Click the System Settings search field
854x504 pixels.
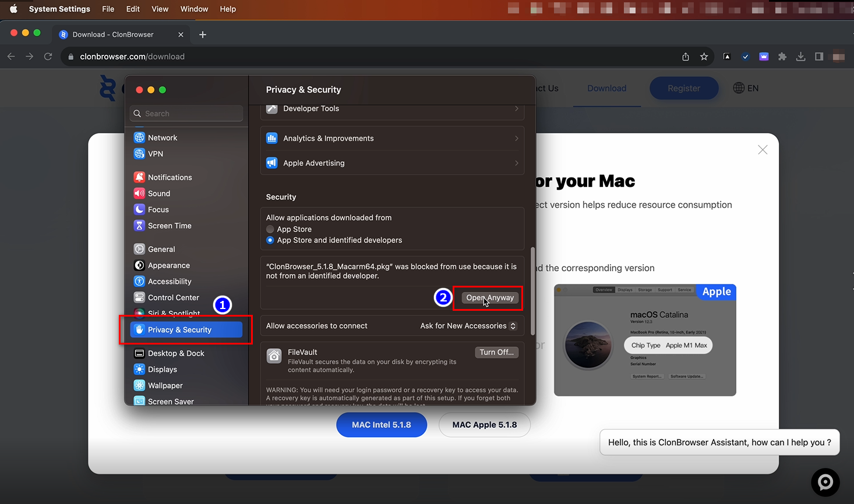(186, 113)
